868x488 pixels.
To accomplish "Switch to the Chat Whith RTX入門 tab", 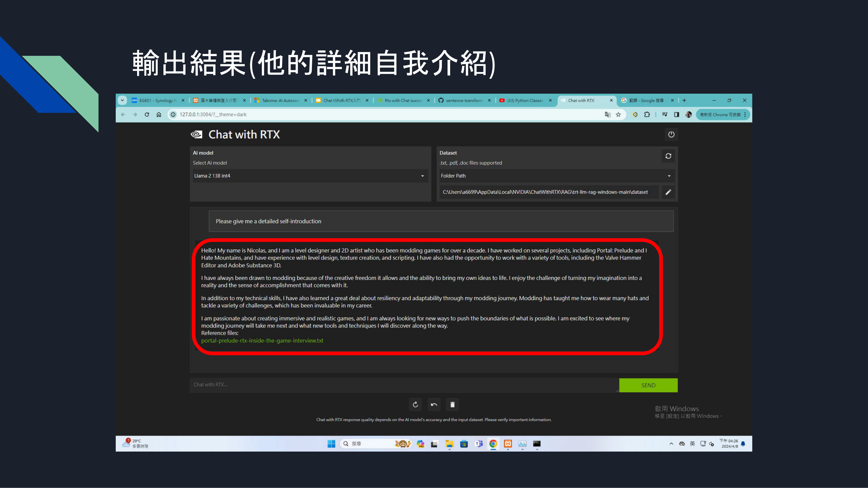I will pyautogui.click(x=342, y=100).
